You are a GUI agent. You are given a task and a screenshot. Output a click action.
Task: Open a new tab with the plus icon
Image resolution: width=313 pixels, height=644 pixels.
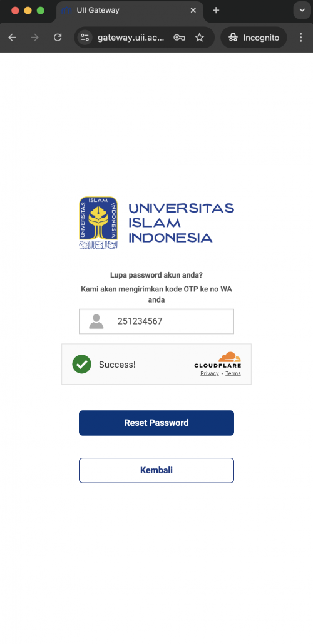click(216, 10)
